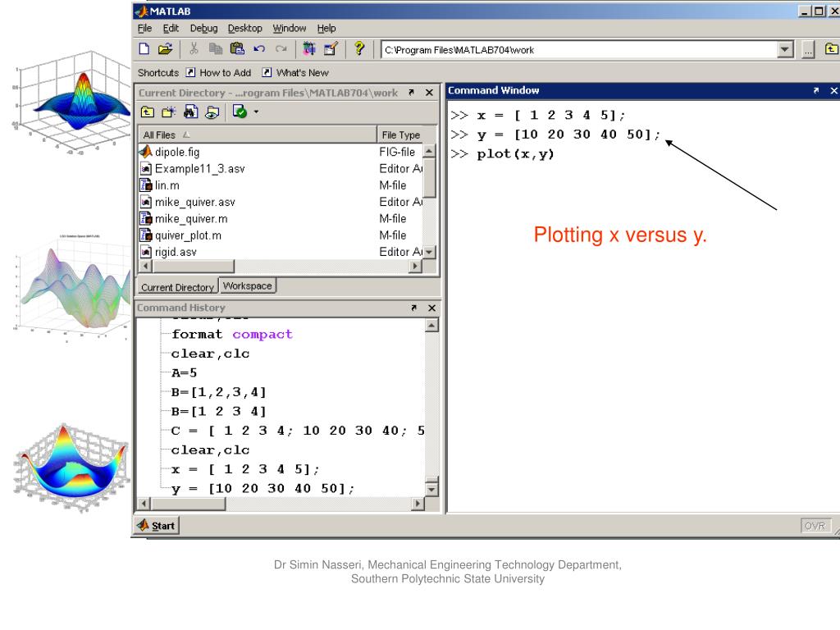Select the dipole.fig file

177,152
